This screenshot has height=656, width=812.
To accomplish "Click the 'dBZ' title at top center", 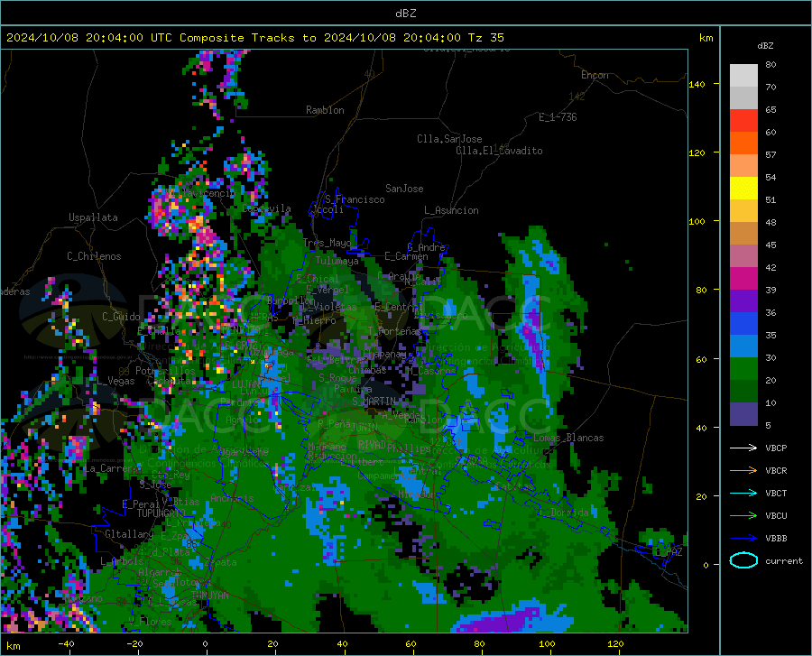I will [x=405, y=14].
